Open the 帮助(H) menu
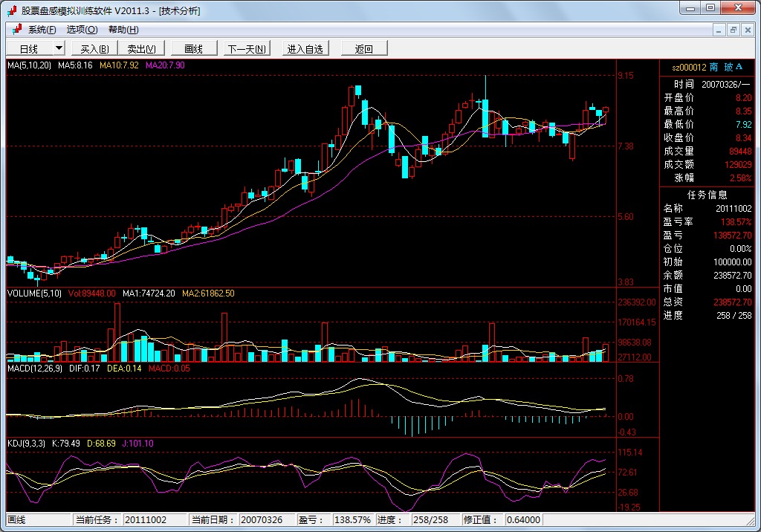 point(123,30)
